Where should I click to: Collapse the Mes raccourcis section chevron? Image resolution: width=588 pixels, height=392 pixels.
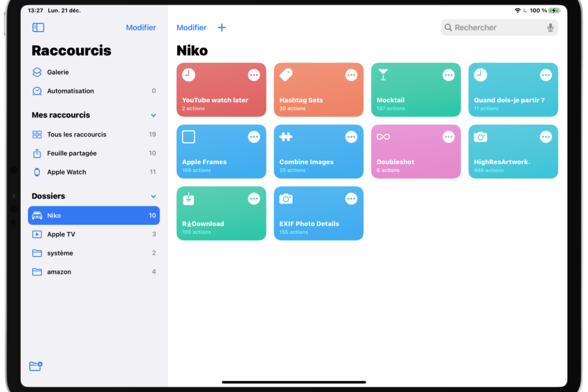[x=154, y=115]
